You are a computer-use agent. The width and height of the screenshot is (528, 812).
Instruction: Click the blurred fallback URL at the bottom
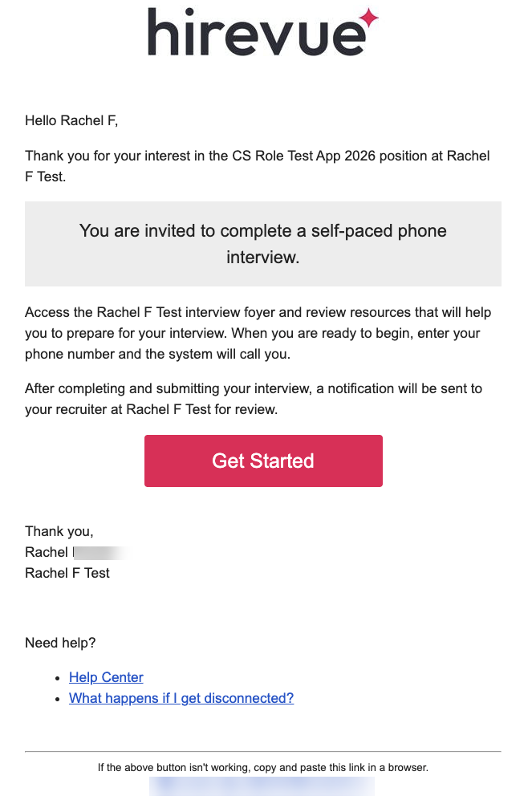pyautogui.click(x=262, y=786)
